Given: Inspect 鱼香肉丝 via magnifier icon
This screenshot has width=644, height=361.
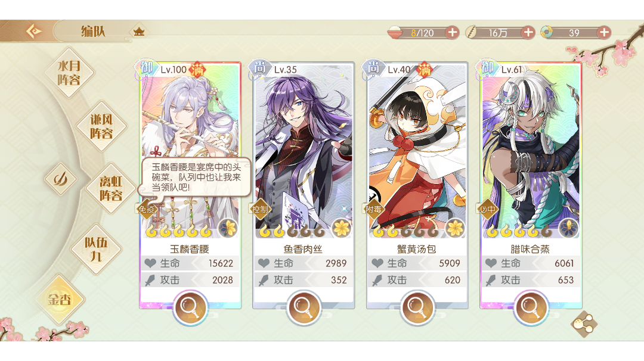Looking at the screenshot, I should (304, 307).
